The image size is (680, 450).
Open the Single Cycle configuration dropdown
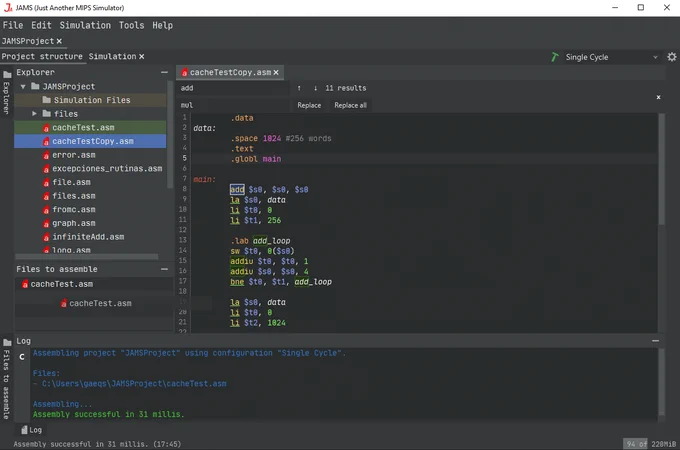pos(611,57)
